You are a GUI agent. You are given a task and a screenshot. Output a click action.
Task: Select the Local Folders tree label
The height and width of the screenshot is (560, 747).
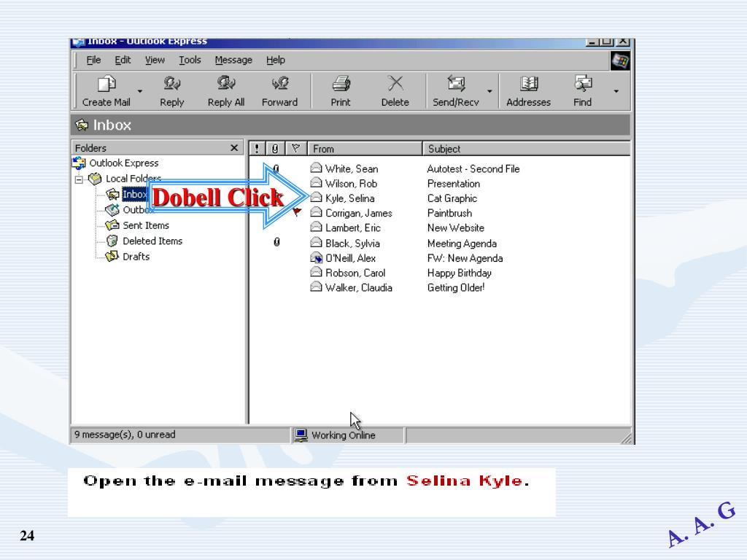click(133, 179)
